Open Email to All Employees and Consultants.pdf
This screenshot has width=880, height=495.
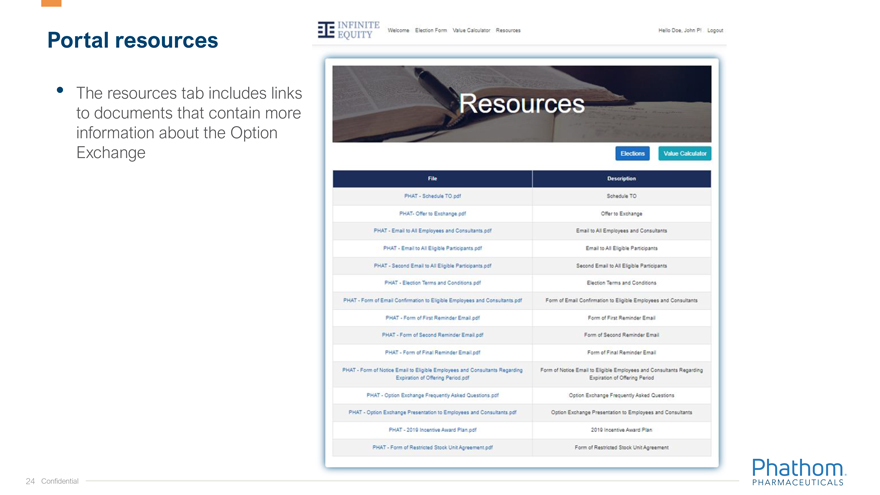click(x=432, y=231)
